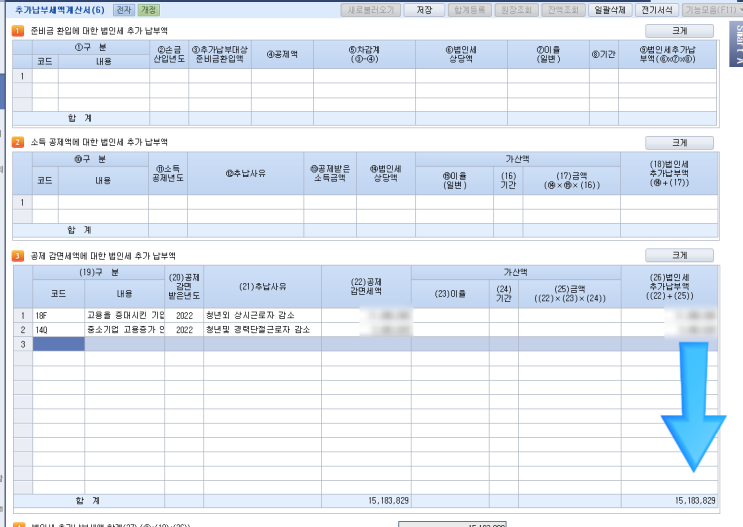The image size is (743, 527).
Task: Click the 추가납부세액계산서(6) title
Action: (60, 10)
